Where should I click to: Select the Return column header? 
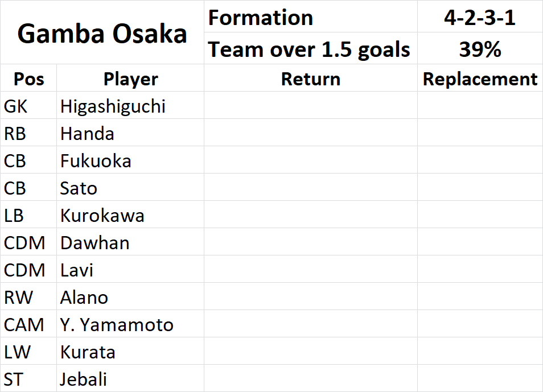tap(311, 78)
